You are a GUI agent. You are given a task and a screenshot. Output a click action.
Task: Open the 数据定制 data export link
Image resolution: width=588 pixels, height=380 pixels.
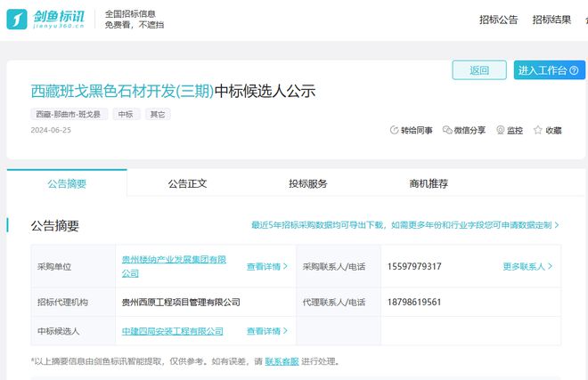coord(405,225)
